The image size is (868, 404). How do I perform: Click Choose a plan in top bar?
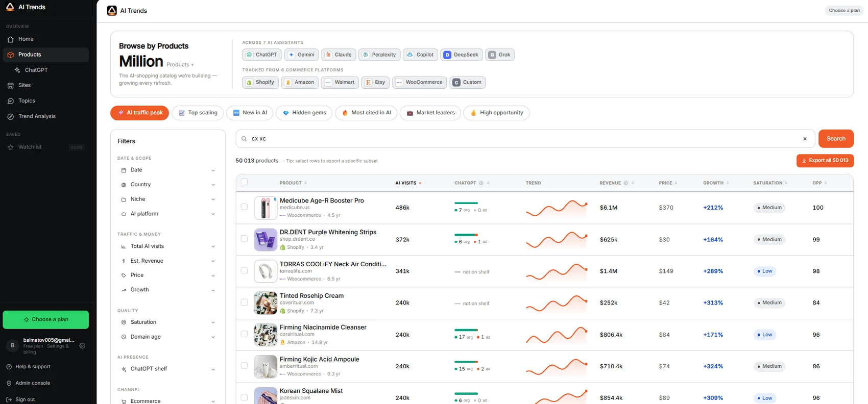point(844,10)
